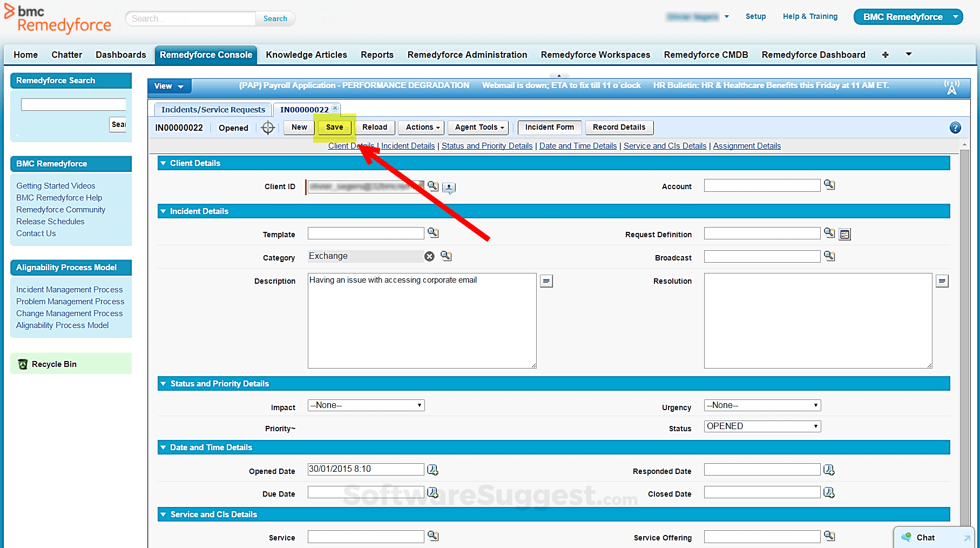
Task: Open the Urgency dropdown
Action: [762, 405]
